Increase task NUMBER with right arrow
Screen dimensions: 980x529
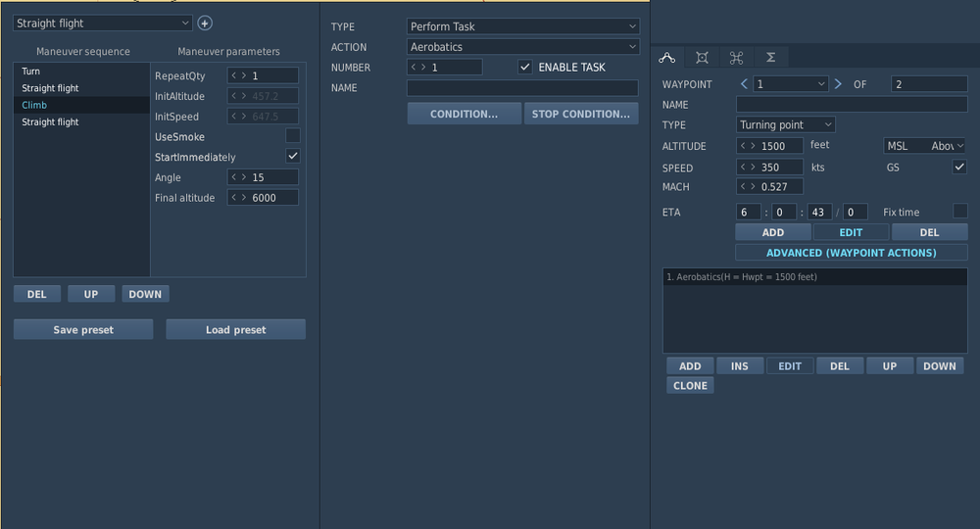(423, 67)
